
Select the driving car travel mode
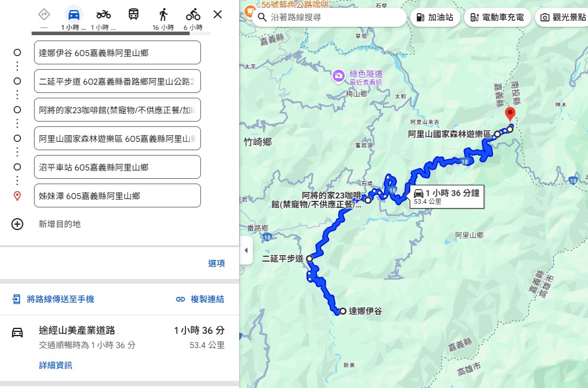pos(74,15)
